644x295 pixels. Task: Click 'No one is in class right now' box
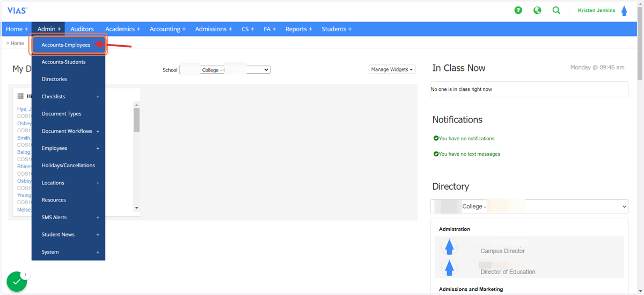(529, 89)
